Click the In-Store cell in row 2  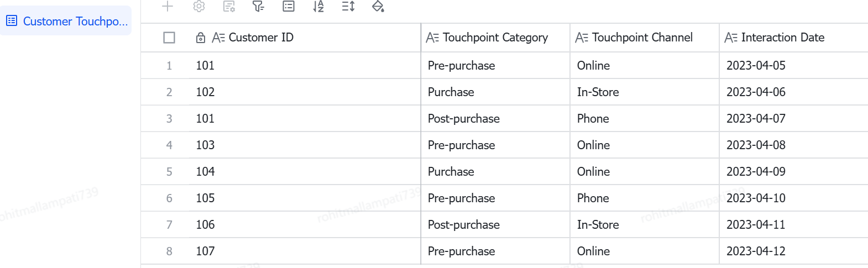point(645,92)
